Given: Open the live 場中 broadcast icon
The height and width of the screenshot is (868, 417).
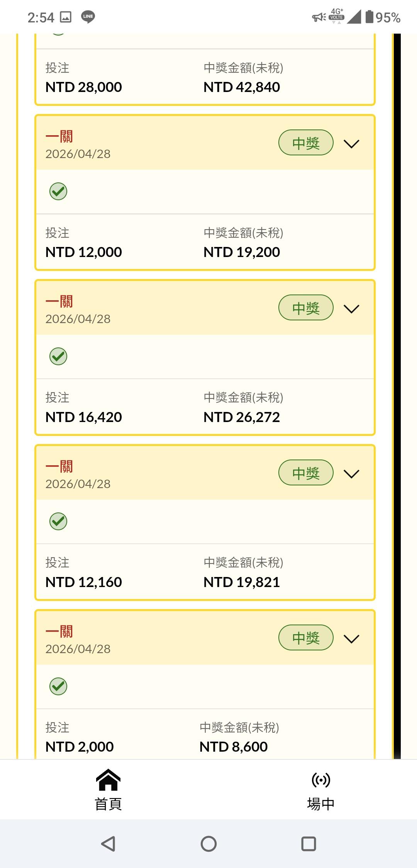Looking at the screenshot, I should (321, 780).
